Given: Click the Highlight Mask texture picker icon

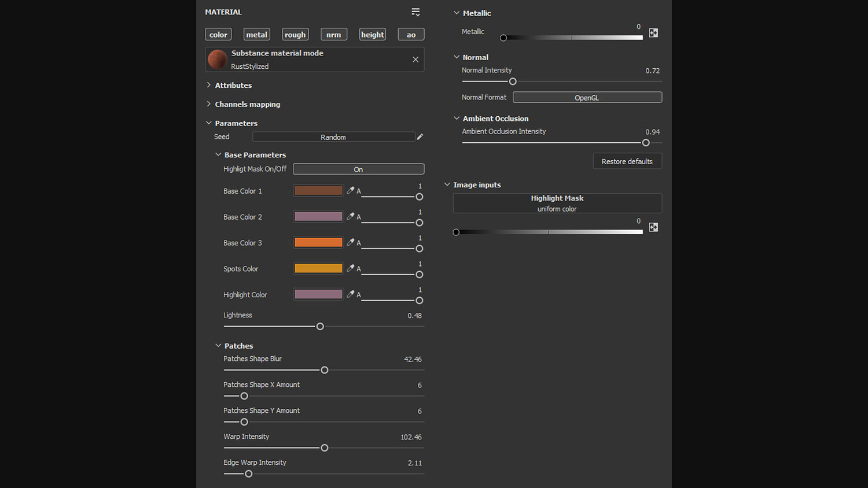Looking at the screenshot, I should [x=653, y=227].
